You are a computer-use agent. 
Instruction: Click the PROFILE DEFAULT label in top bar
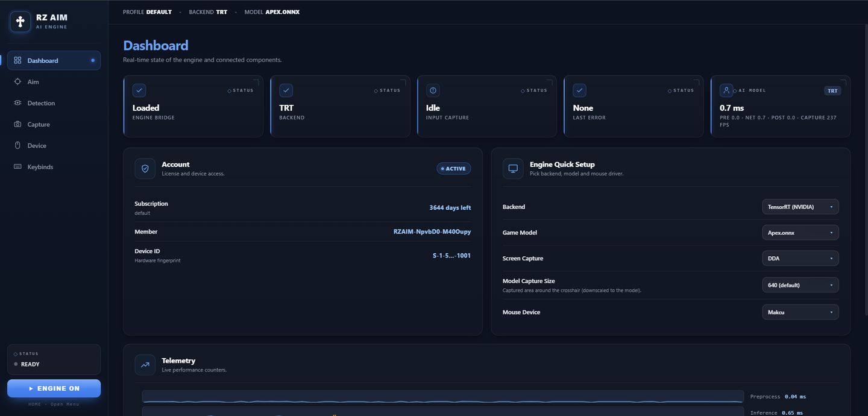click(147, 12)
